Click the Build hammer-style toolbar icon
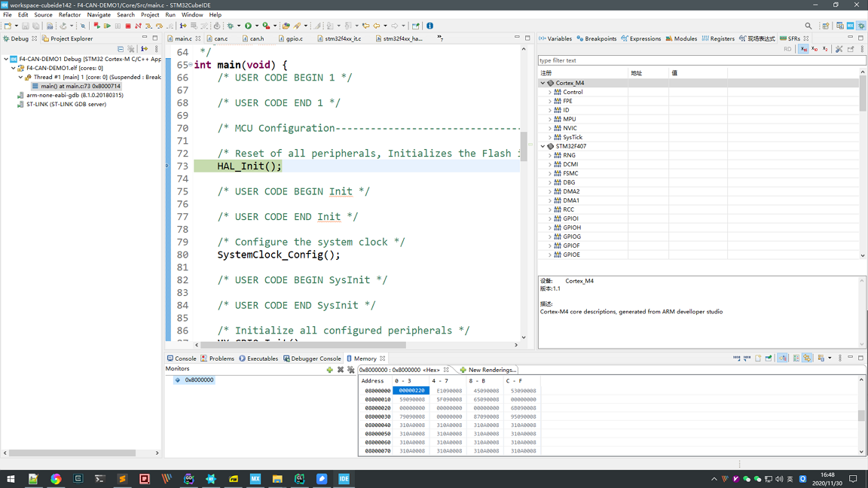This screenshot has height=488, width=868. pos(63,26)
